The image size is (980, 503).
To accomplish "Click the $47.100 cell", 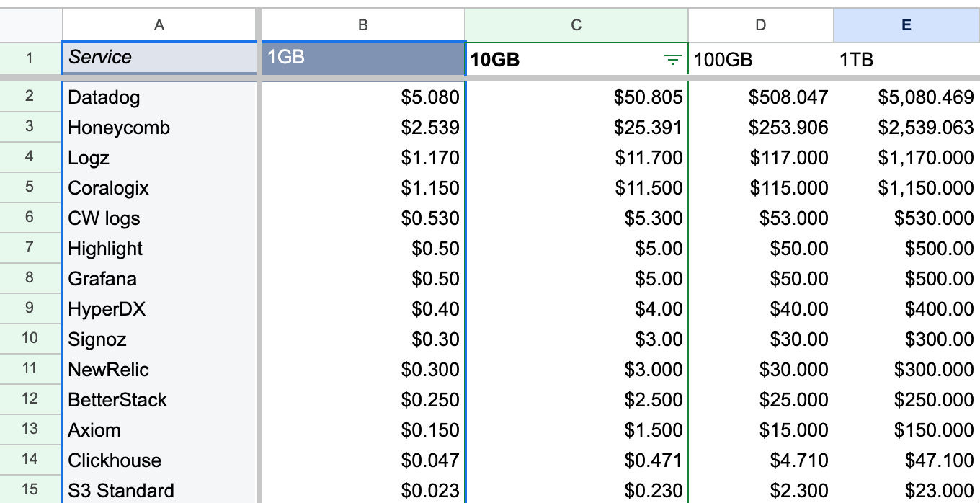I will click(x=906, y=460).
